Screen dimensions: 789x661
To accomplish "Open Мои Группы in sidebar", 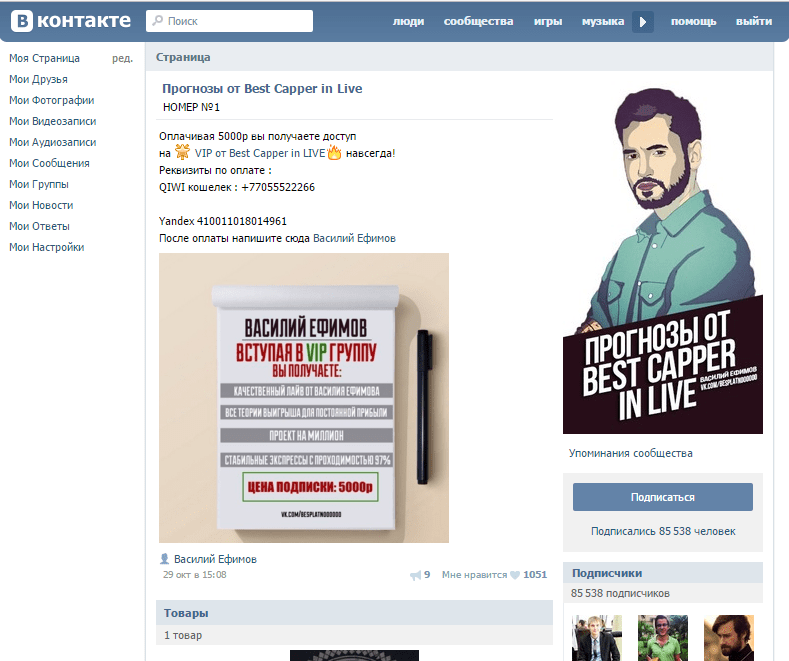I will [39, 184].
